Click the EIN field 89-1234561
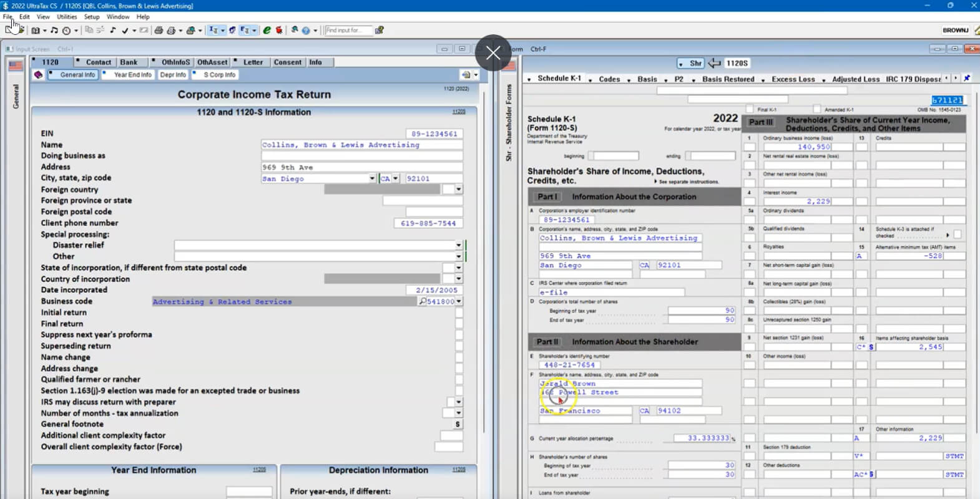 (434, 133)
